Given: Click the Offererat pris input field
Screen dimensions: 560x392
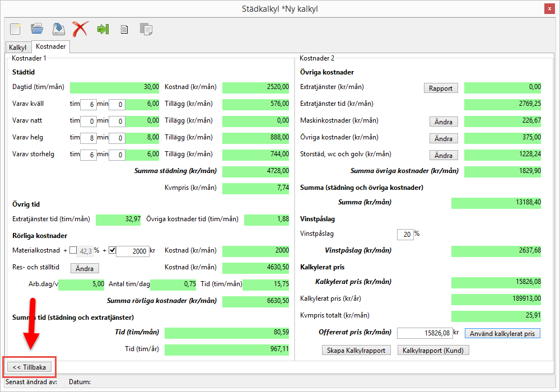Looking at the screenshot, I should click(x=424, y=333).
